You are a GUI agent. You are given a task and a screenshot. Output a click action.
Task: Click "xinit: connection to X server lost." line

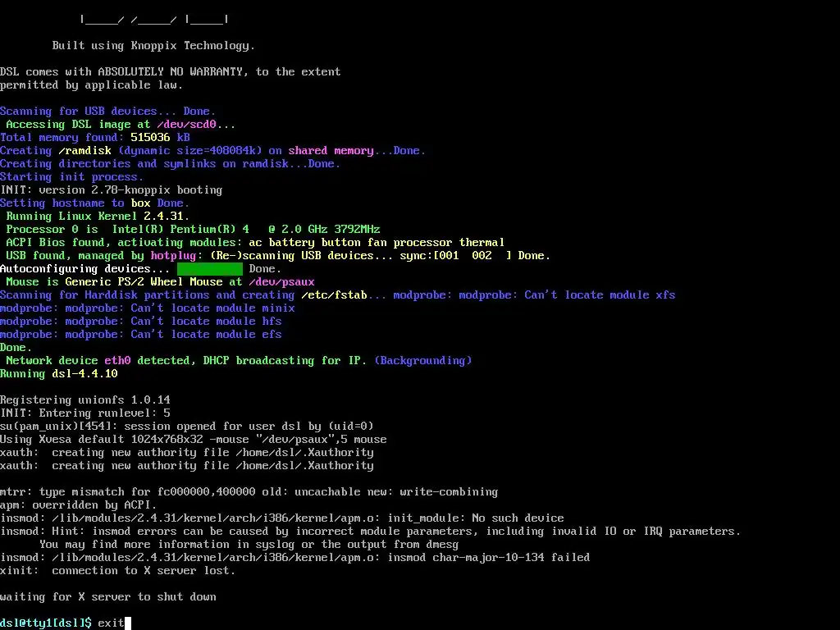tap(117, 571)
